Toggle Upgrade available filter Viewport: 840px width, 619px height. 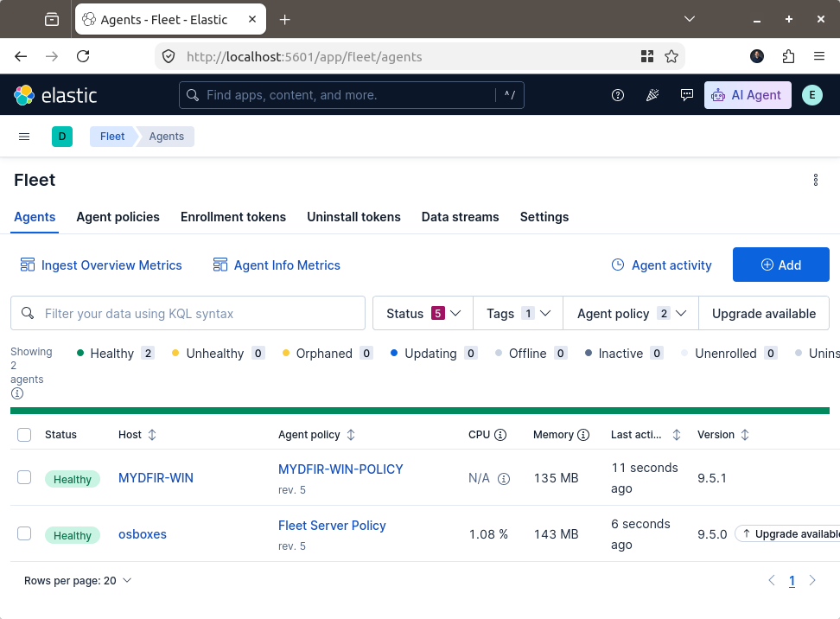pyautogui.click(x=764, y=314)
